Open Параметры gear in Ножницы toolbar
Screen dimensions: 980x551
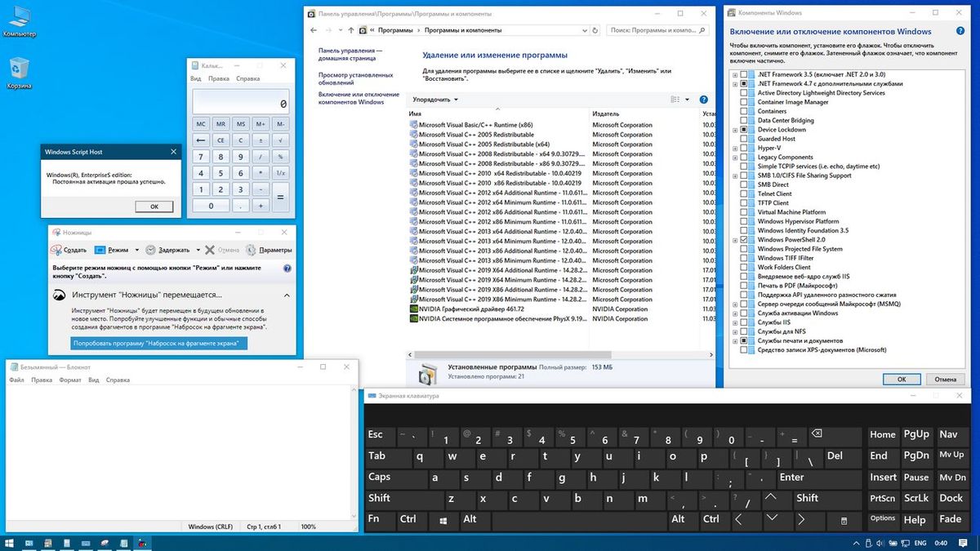click(251, 250)
